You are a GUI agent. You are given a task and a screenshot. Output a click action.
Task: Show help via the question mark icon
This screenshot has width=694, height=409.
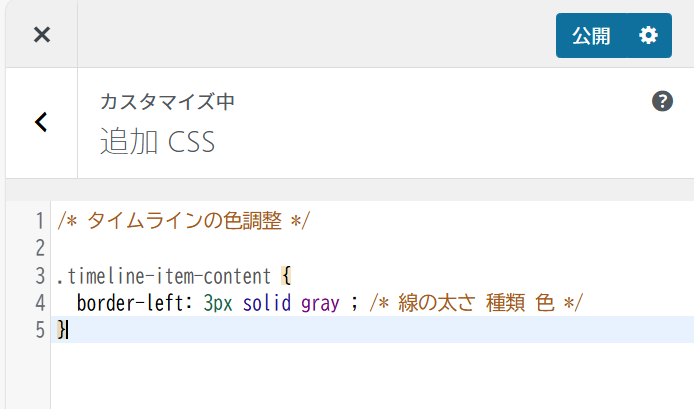point(662,101)
